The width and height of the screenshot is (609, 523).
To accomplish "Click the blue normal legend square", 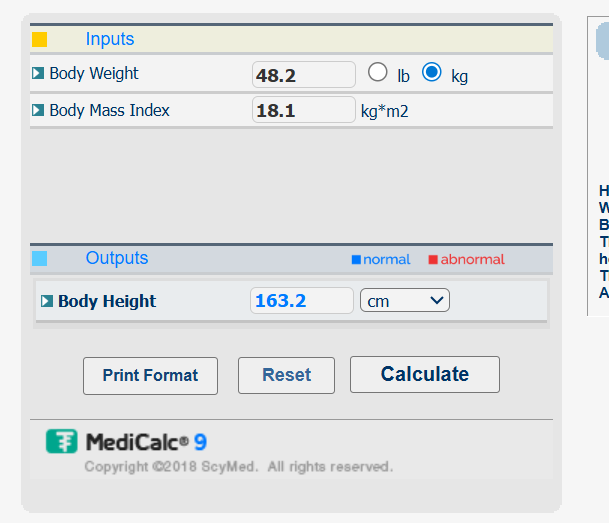I will pos(356,260).
